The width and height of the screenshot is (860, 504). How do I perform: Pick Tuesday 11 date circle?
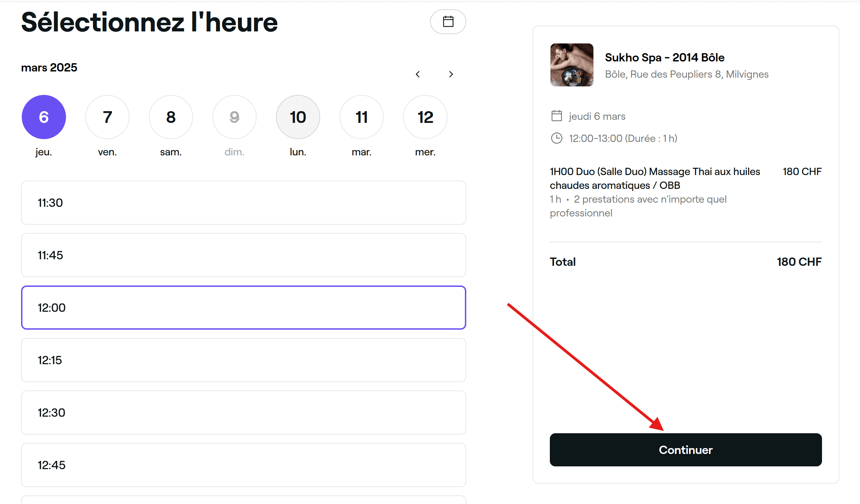point(362,117)
